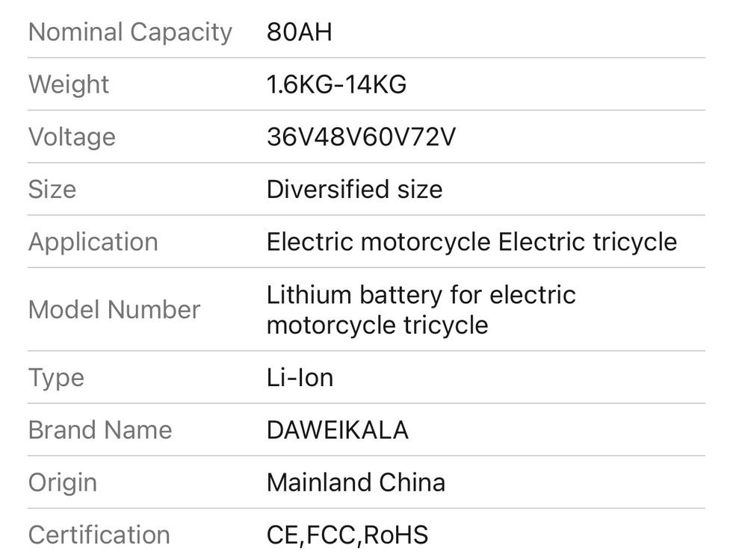Click the Model Number label
The image size is (733, 560).
point(114,310)
